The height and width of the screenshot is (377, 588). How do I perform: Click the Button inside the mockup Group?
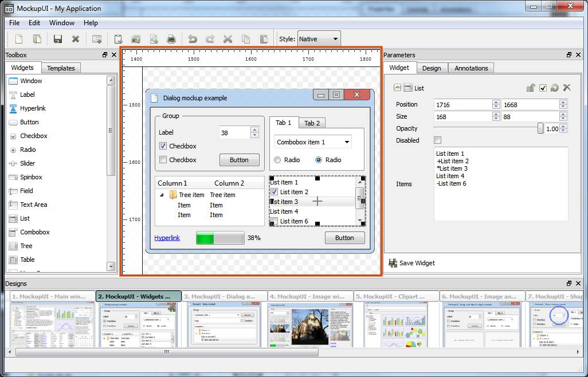(x=239, y=160)
